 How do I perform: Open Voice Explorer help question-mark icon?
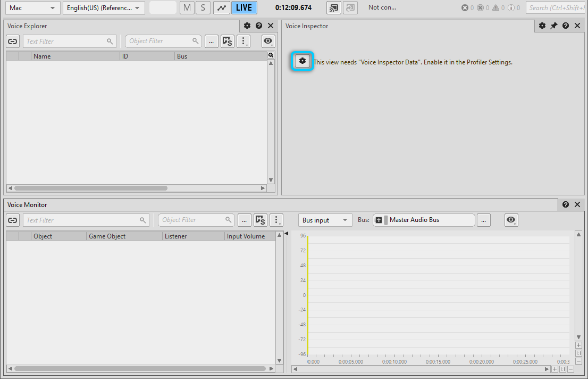259,26
